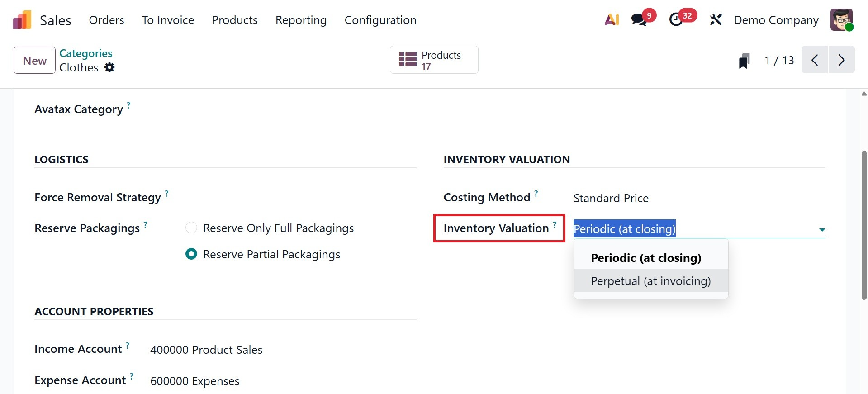This screenshot has width=868, height=394.
Task: Open the Configuration menu
Action: click(380, 20)
